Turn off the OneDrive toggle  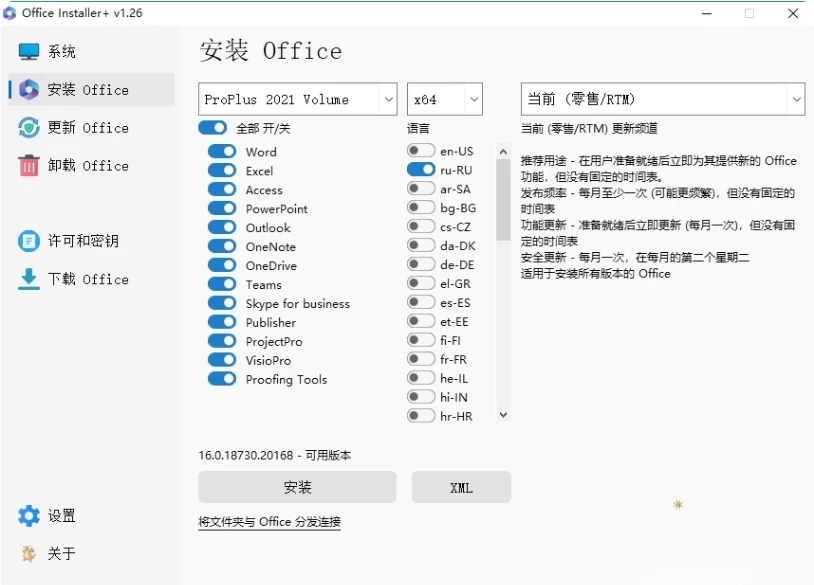222,265
